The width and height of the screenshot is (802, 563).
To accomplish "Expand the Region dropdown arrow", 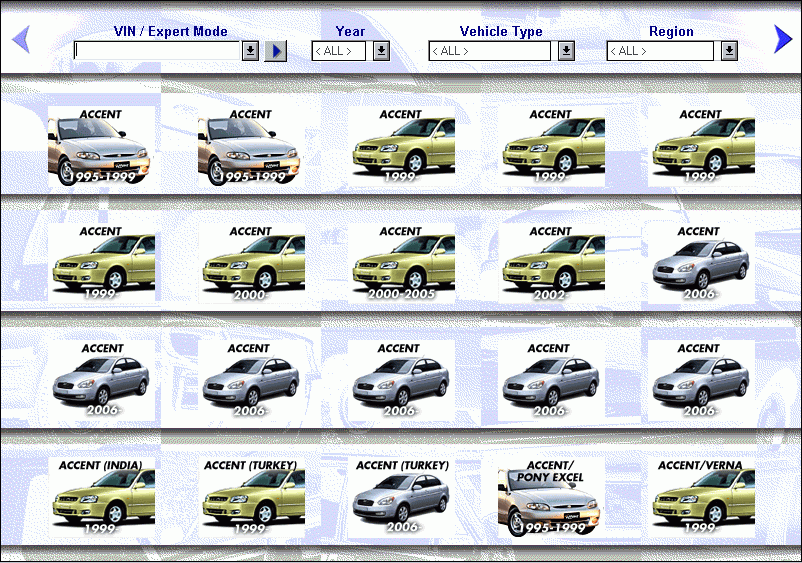I will pyautogui.click(x=729, y=51).
